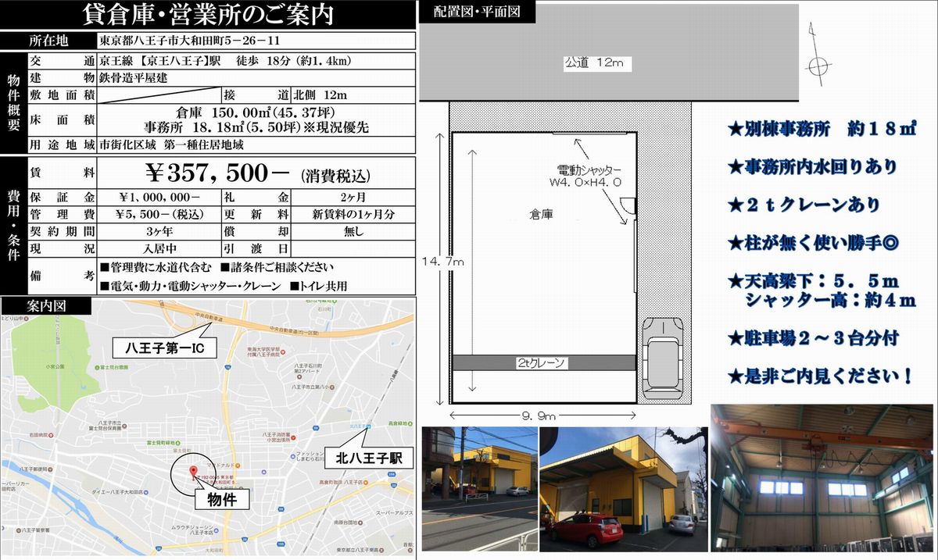Open the left exterior photo of the yellow warehouse

[479, 488]
